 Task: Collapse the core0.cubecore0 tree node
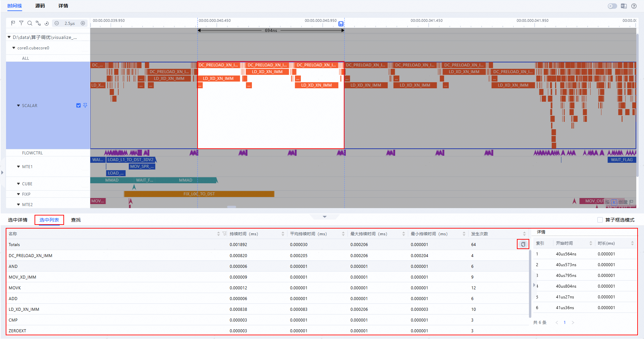point(14,48)
